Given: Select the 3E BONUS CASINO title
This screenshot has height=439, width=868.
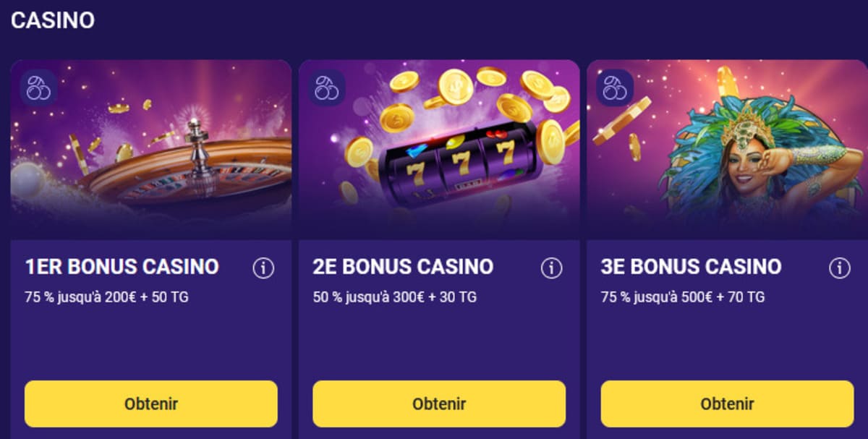Looking at the screenshot, I should click(x=692, y=267).
